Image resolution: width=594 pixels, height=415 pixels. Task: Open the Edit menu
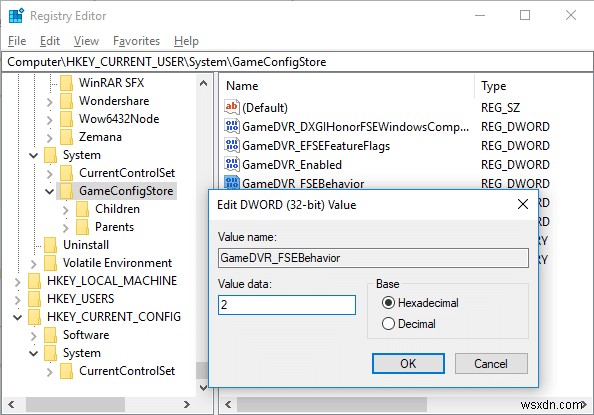(50, 41)
